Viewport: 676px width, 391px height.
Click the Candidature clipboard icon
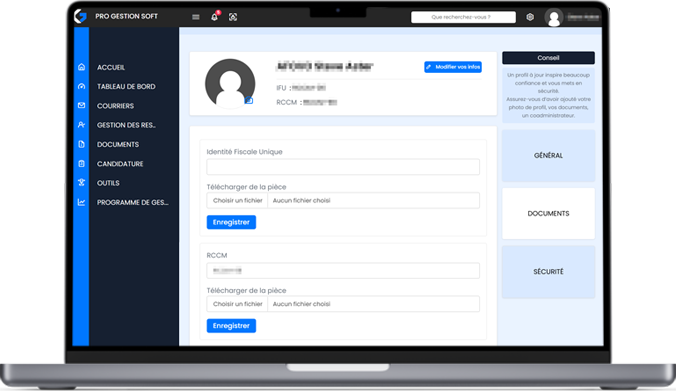coord(81,163)
